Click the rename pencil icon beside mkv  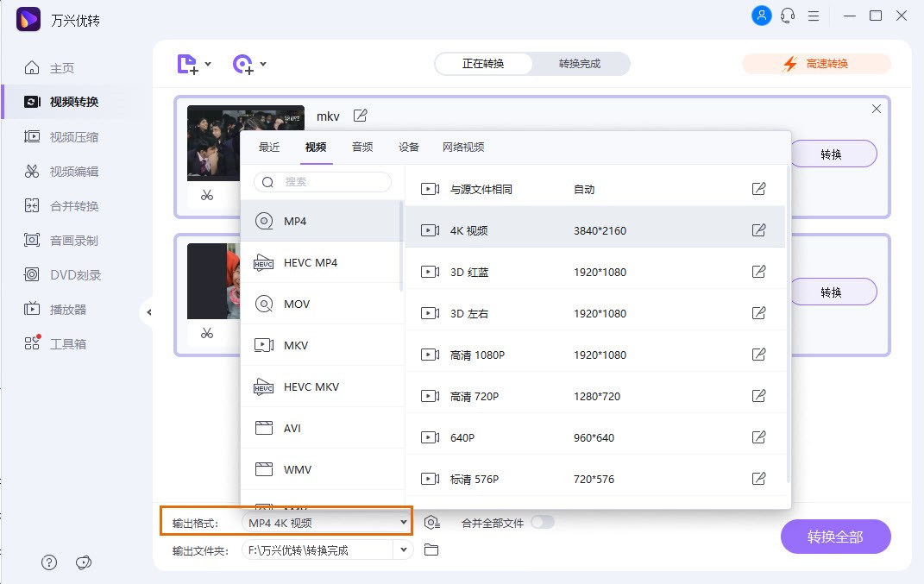click(x=361, y=116)
